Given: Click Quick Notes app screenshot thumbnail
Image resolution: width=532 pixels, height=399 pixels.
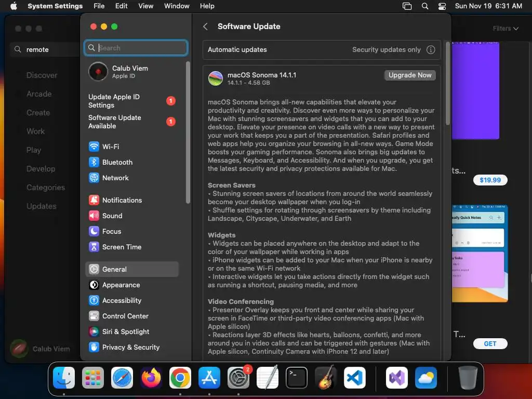Looking at the screenshot, I should (x=480, y=253).
